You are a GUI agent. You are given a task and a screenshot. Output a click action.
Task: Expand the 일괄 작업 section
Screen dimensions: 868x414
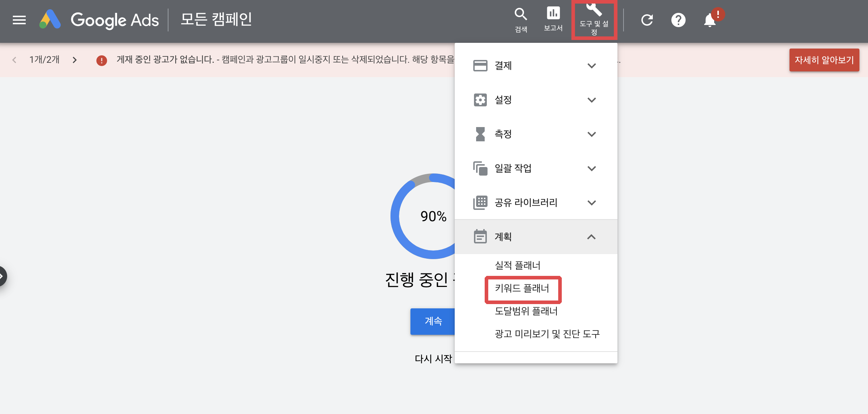coord(535,168)
